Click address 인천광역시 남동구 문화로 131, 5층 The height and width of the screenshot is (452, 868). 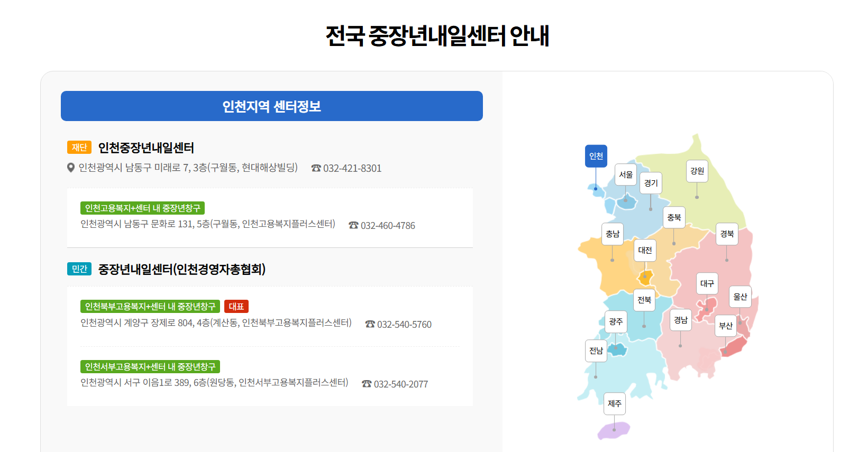(208, 224)
